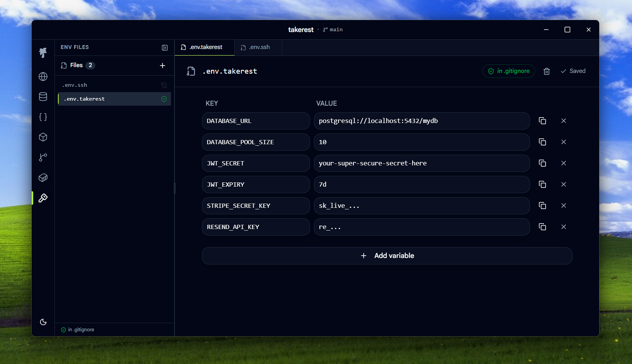Open the database icon in sidebar
Image resolution: width=632 pixels, height=364 pixels.
tap(43, 97)
